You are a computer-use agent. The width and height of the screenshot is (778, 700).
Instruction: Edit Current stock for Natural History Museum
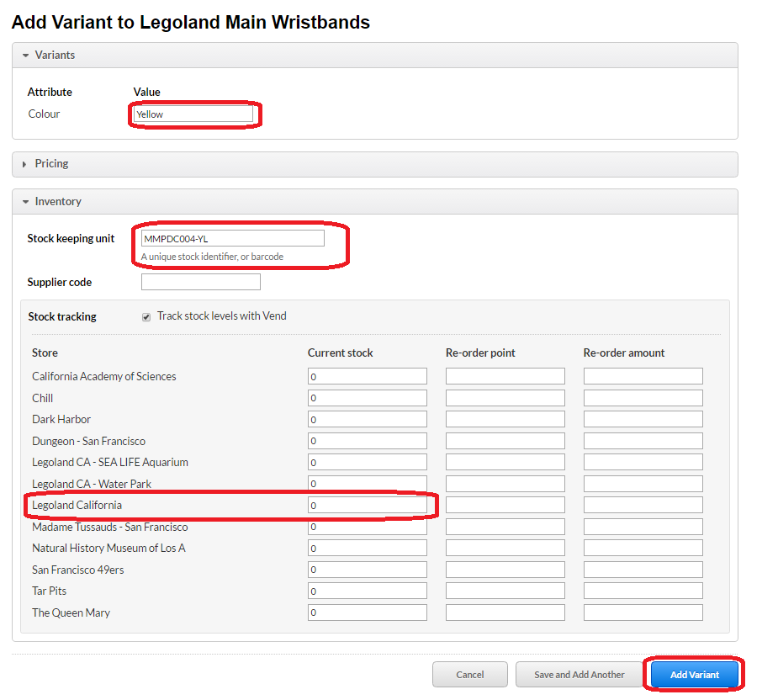click(368, 548)
